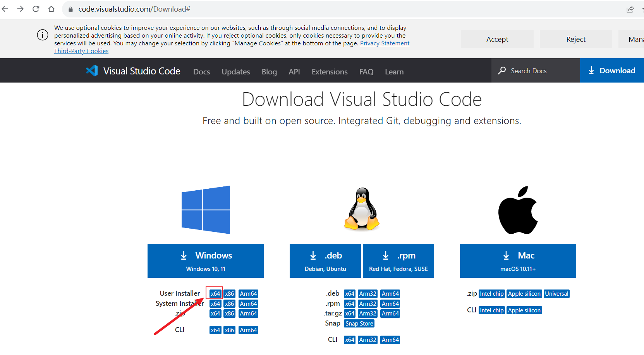Screen dimensions: 644x355
Task: Select User Installer x86 for Windows
Action: click(230, 294)
